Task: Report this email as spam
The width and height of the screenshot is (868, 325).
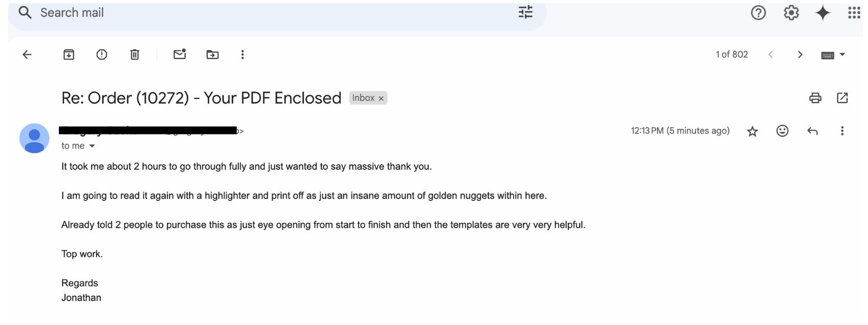Action: (102, 55)
